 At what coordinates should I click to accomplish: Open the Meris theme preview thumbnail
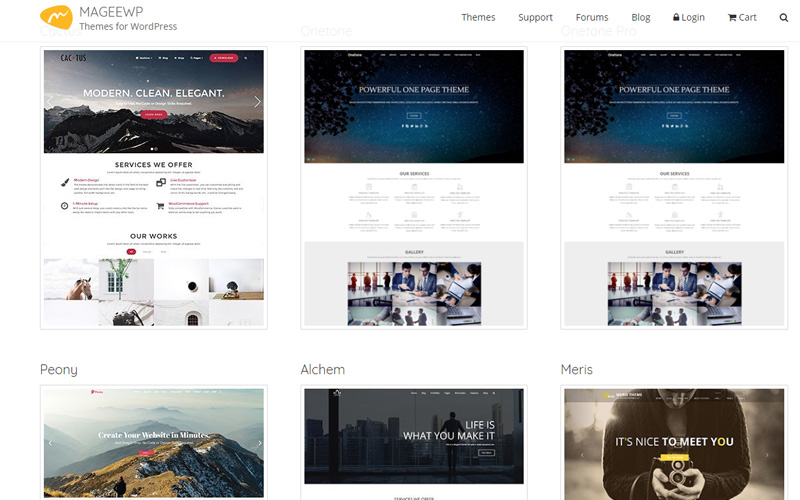pyautogui.click(x=674, y=443)
